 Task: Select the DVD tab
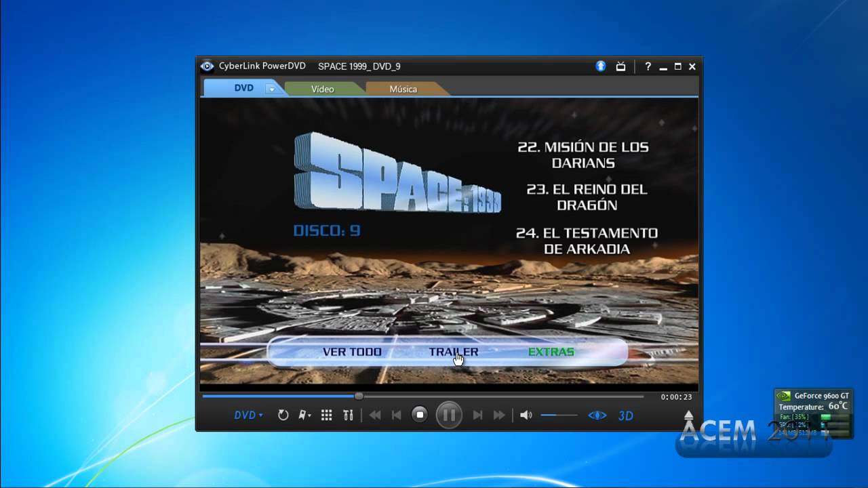coord(243,88)
